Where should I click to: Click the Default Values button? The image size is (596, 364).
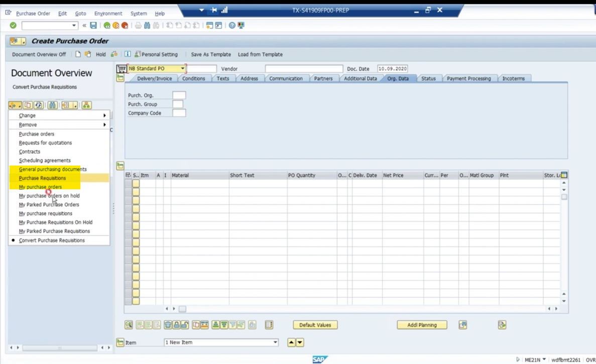point(315,325)
